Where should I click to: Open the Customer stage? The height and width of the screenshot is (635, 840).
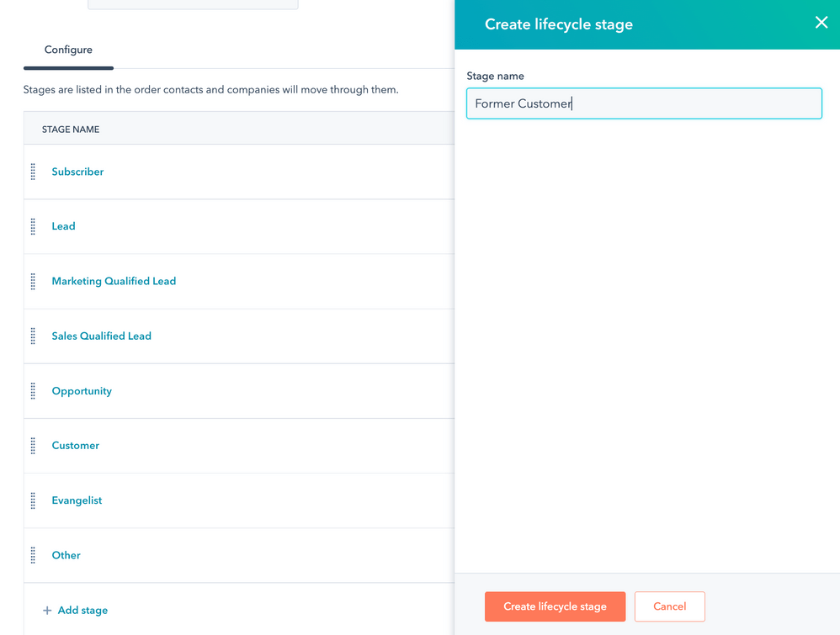coord(76,446)
